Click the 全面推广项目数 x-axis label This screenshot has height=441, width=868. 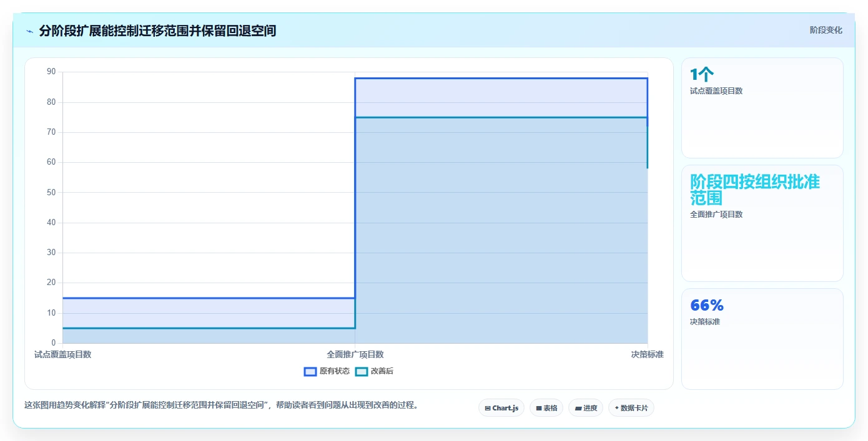355,354
